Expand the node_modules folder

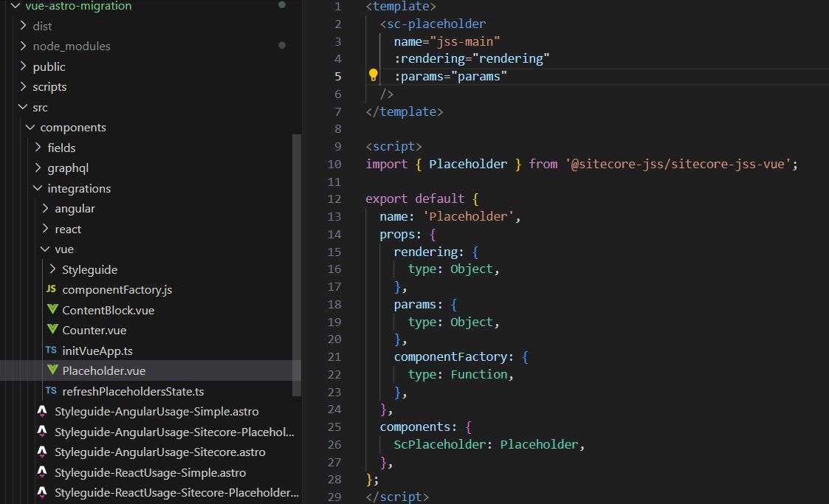point(23,46)
